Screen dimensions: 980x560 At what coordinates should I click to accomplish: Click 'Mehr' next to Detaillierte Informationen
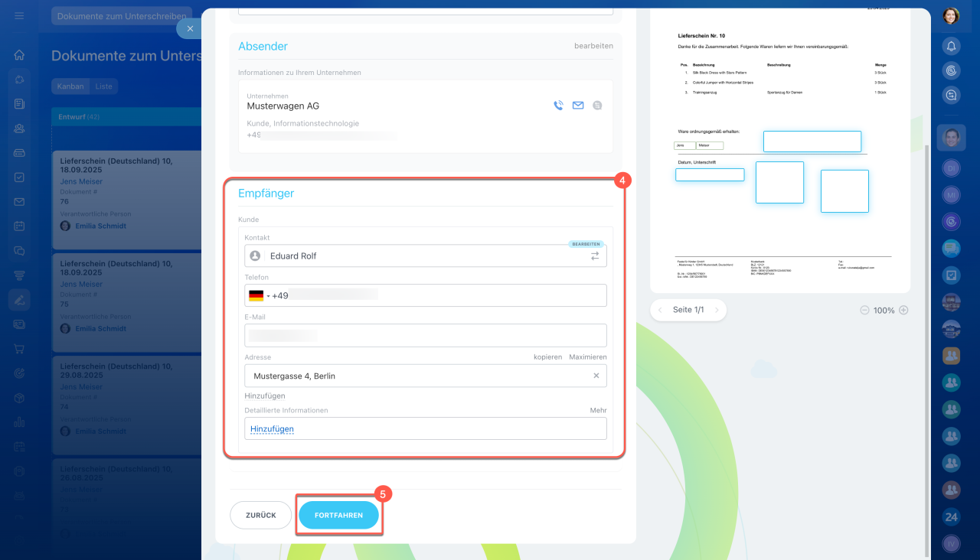598,411
